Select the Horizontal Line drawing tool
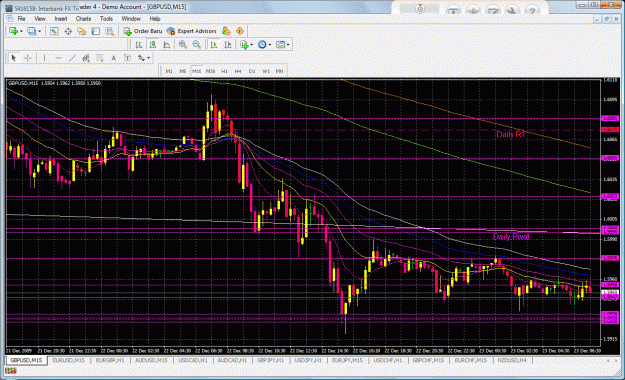The image size is (625, 380). 58,58
